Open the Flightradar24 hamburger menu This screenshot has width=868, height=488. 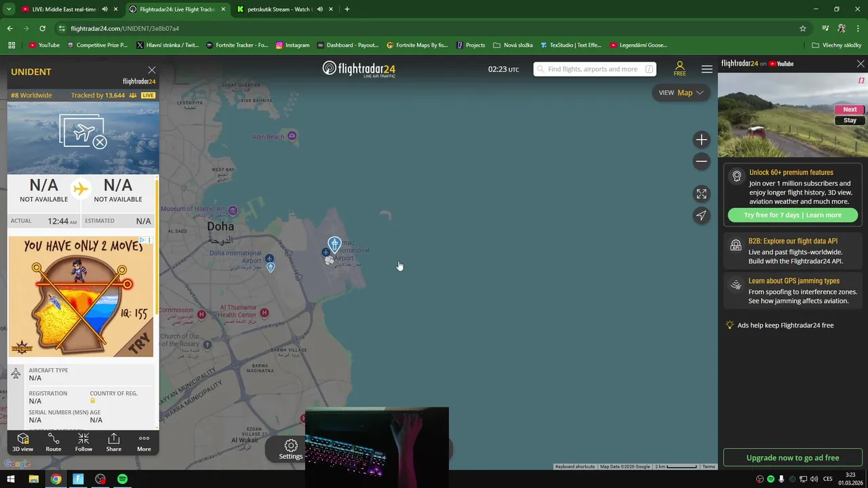pyautogui.click(x=707, y=69)
